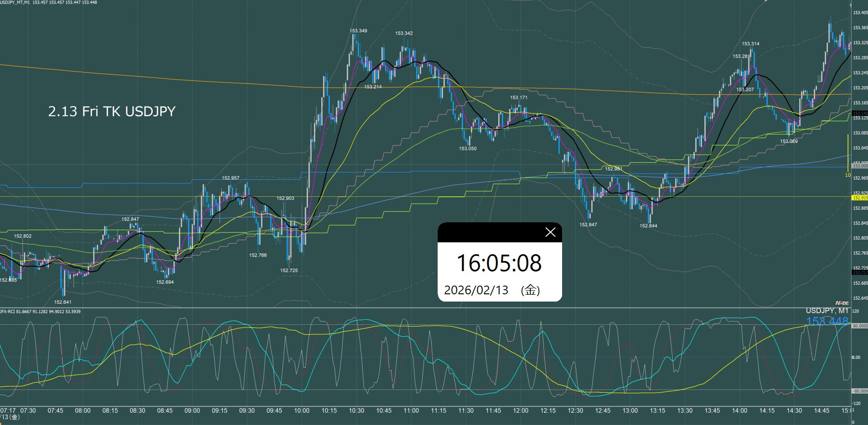Select the yellow 152.915 price axis tag

tap(860, 198)
